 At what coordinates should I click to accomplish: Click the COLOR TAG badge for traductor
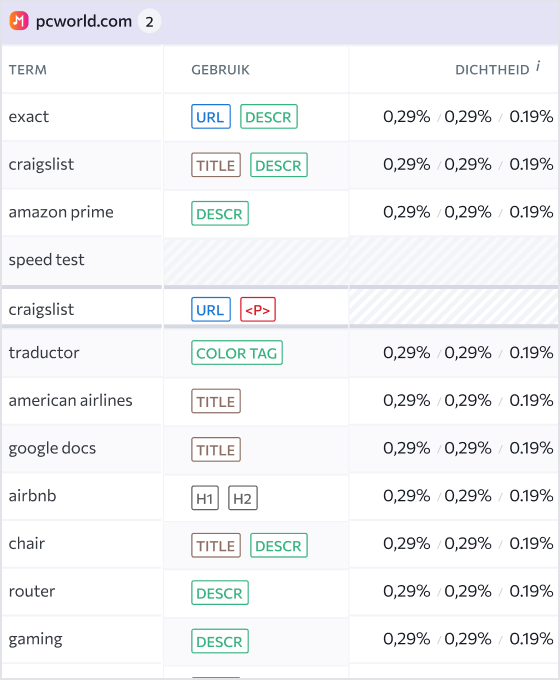click(x=237, y=353)
